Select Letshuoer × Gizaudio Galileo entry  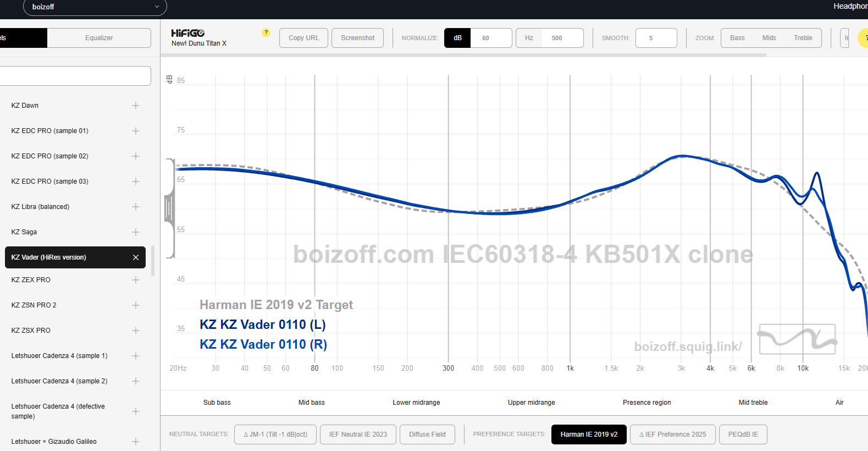54,442
